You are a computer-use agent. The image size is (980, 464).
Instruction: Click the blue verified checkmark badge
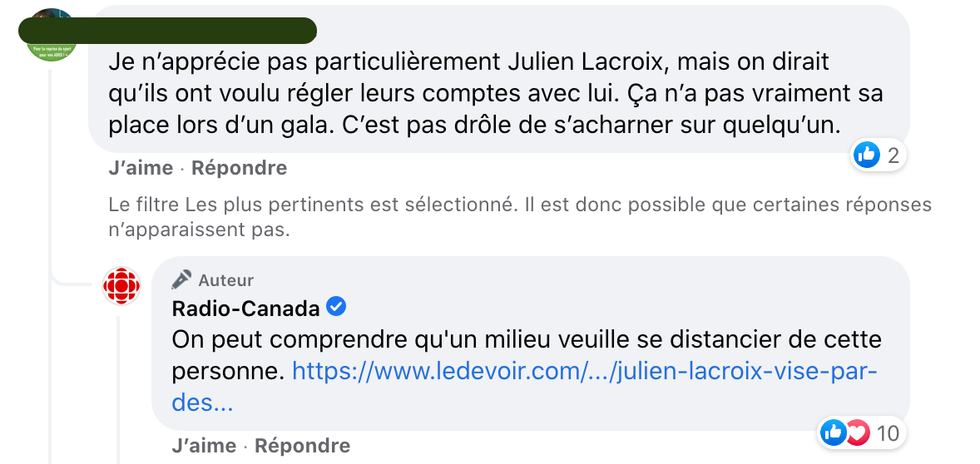337,307
